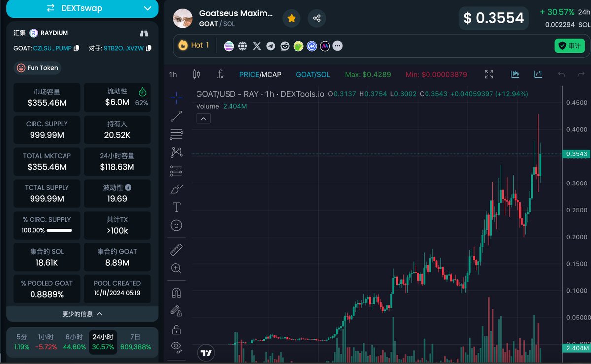Image resolution: width=591 pixels, height=364 pixels.
Task: Collapse details with 更少的信息
Action: click(x=82, y=314)
